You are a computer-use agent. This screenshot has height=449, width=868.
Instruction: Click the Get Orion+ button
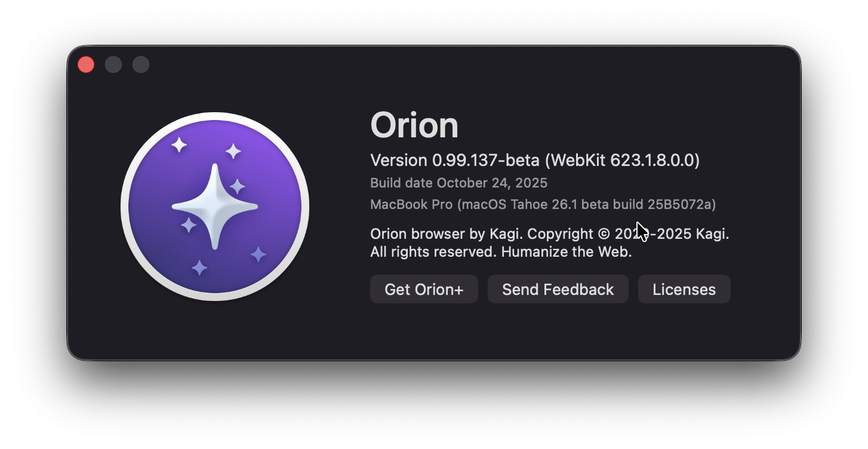point(424,290)
